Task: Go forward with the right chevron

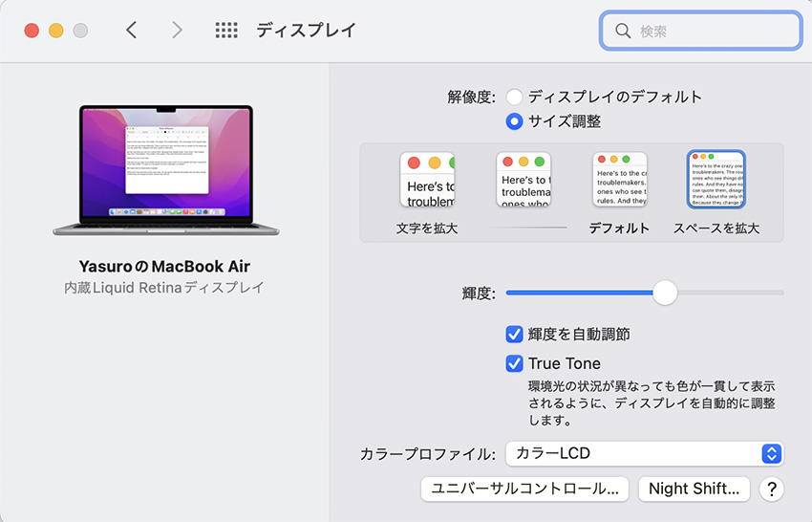Action: [x=177, y=30]
